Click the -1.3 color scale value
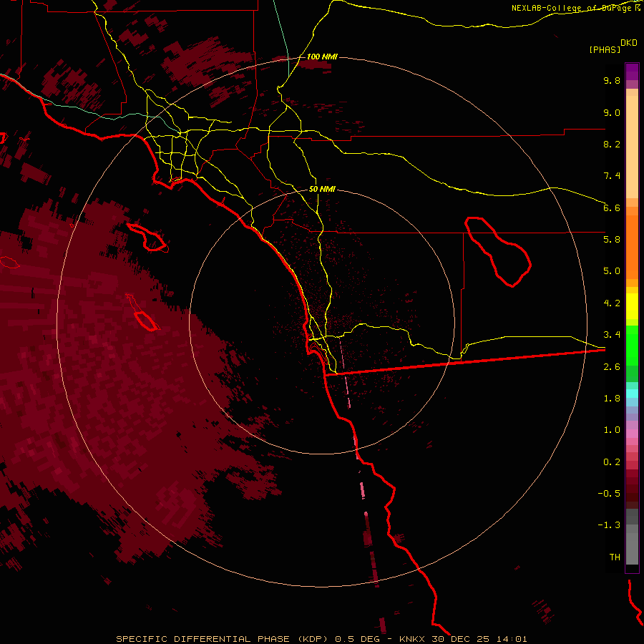This screenshot has height=644, width=644. 609,525
